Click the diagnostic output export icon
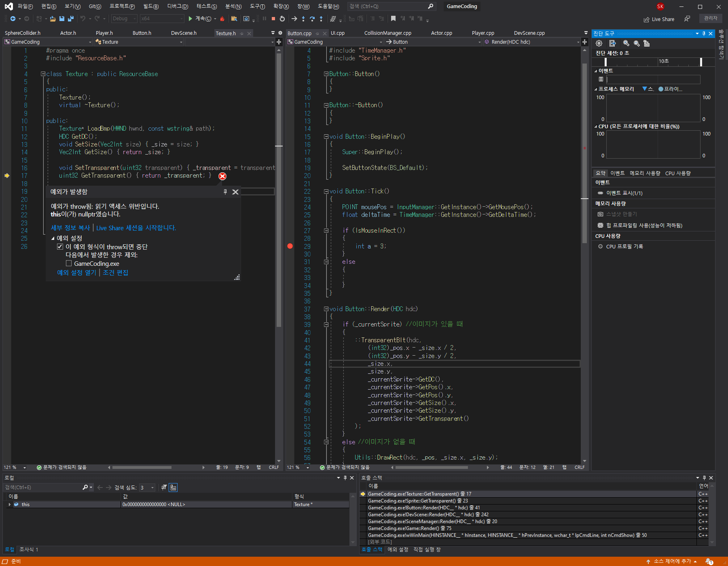Image resolution: width=728 pixels, height=566 pixels. point(612,43)
